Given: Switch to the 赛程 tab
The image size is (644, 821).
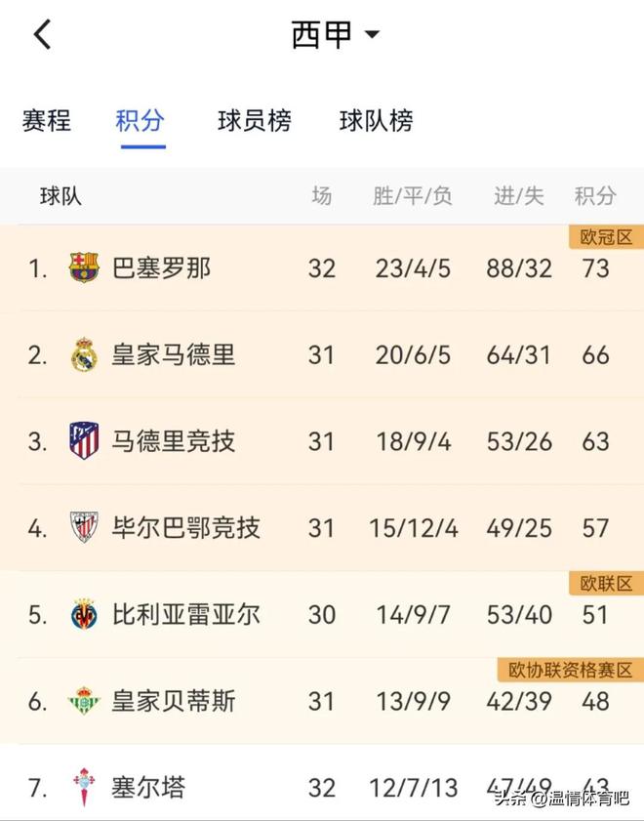Looking at the screenshot, I should click(47, 120).
